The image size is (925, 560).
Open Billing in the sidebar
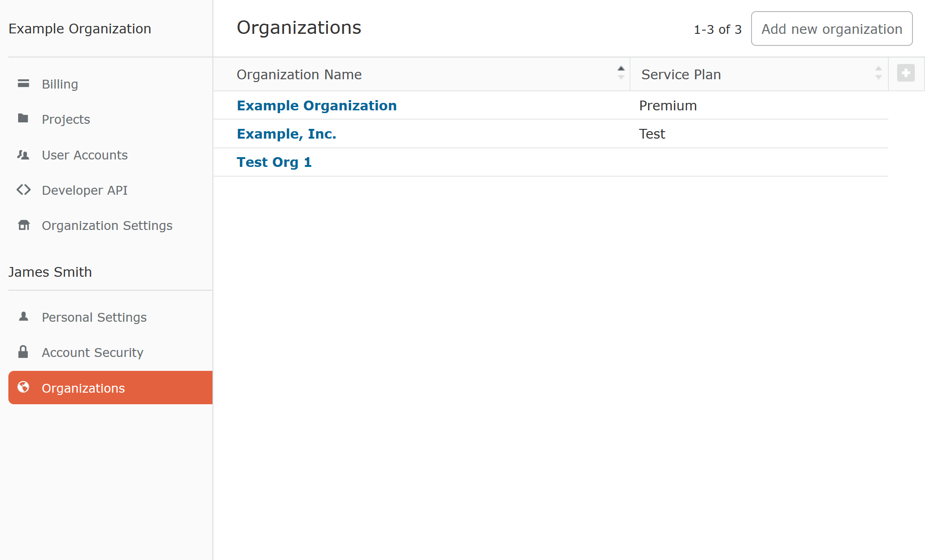[110, 84]
